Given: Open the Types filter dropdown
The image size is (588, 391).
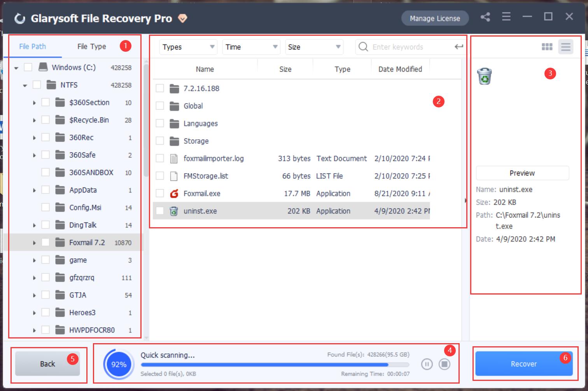Looking at the screenshot, I should pyautogui.click(x=188, y=47).
